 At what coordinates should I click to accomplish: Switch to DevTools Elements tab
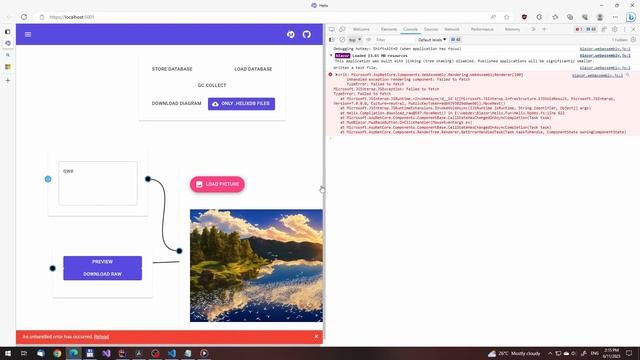(x=389, y=29)
